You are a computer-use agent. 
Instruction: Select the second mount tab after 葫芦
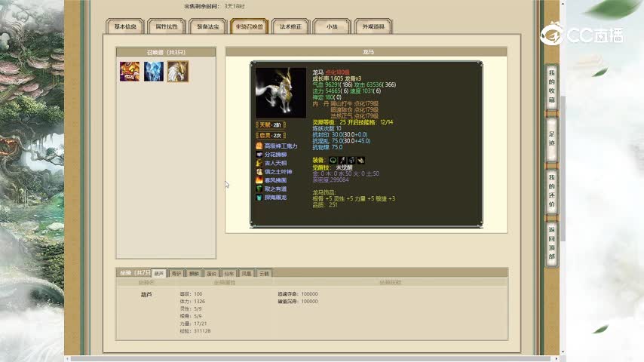pos(176,273)
